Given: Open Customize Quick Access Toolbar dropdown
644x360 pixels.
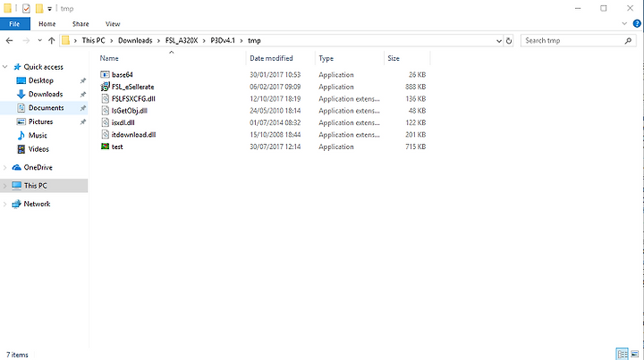Looking at the screenshot, I should tap(50, 9).
